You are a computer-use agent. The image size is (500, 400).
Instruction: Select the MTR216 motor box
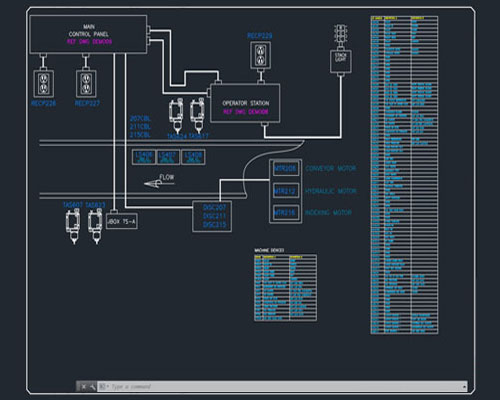[x=285, y=213]
